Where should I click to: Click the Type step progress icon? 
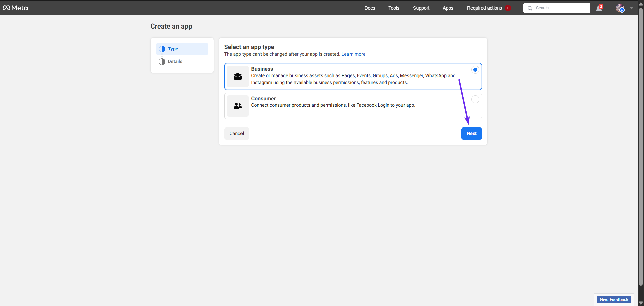point(162,49)
